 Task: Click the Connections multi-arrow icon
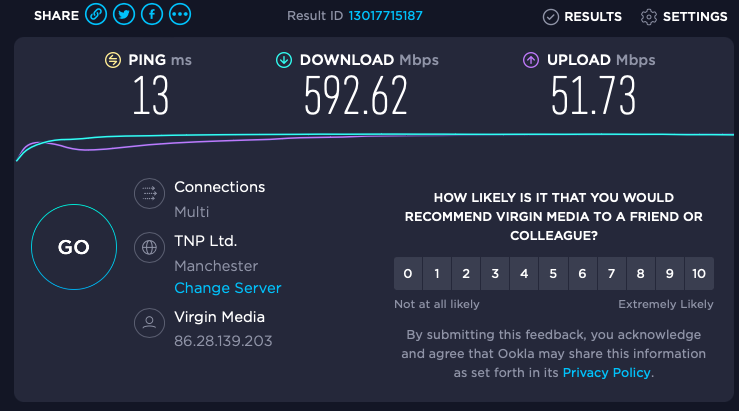pos(149,193)
